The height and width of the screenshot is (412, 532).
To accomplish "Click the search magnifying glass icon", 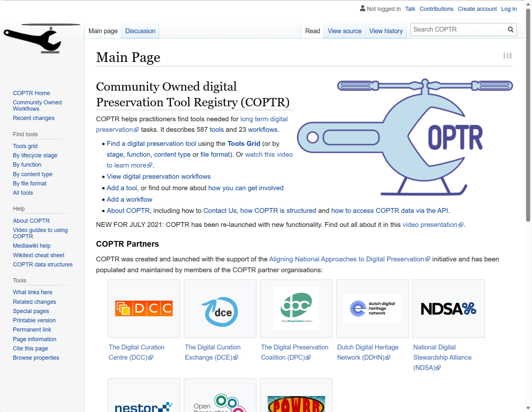I will [511, 30].
